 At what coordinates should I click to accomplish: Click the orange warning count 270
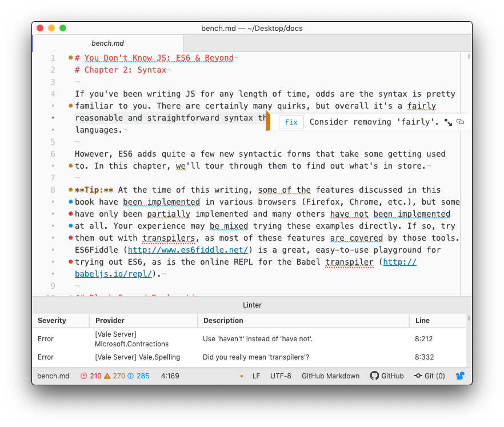[115, 376]
